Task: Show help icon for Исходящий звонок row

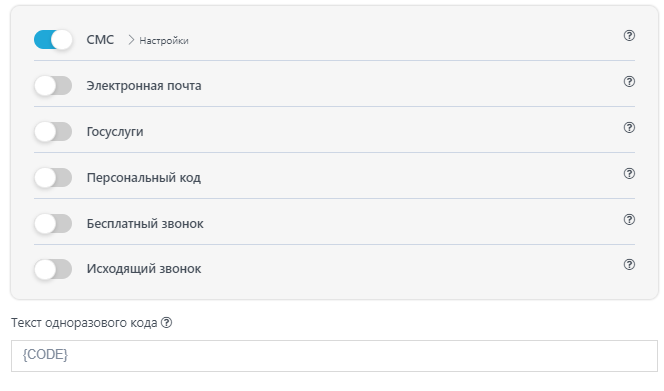Action: (629, 265)
